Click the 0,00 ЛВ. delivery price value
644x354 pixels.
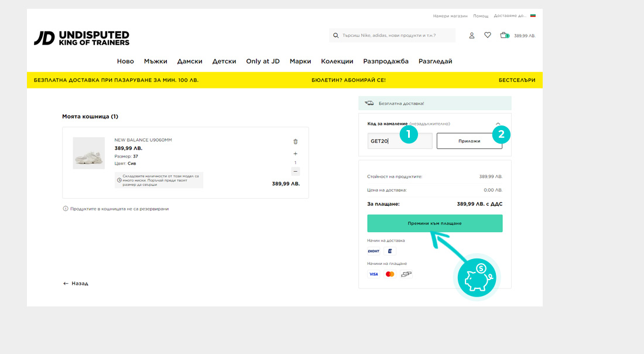pos(493,190)
